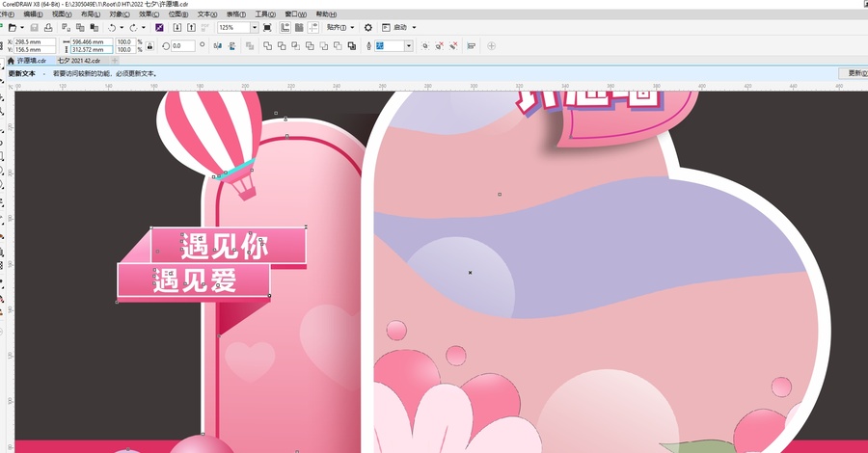Click the 启动 application launcher button
Image resolution: width=868 pixels, height=453 pixels.
(x=394, y=28)
